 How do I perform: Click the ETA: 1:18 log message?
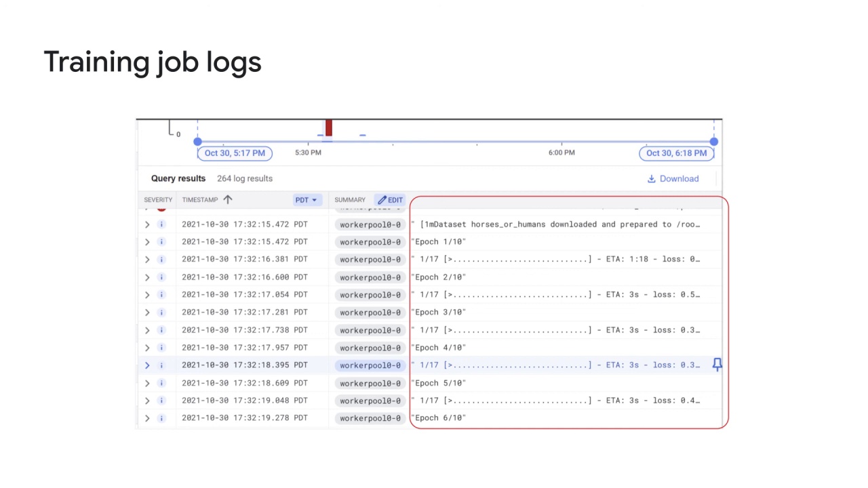[x=555, y=260]
